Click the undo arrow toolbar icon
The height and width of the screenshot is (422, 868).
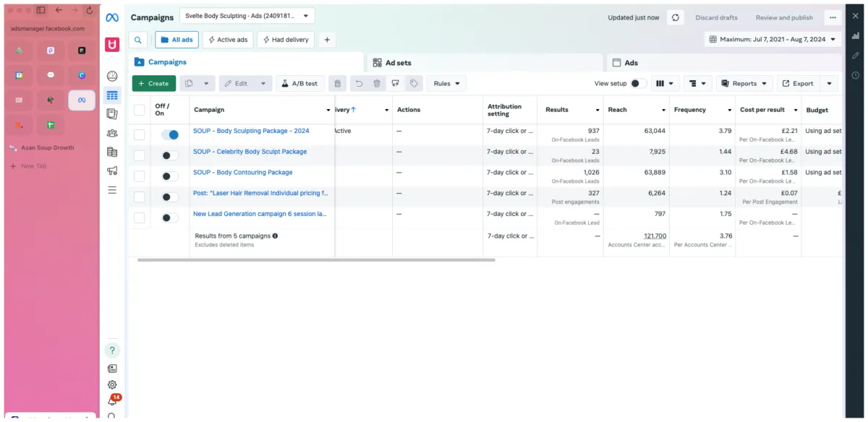tap(358, 84)
